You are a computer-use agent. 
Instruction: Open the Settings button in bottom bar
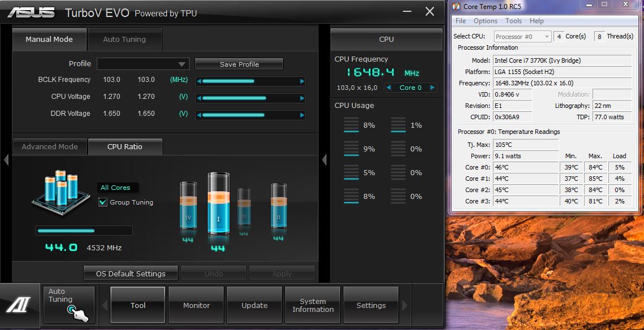[371, 305]
